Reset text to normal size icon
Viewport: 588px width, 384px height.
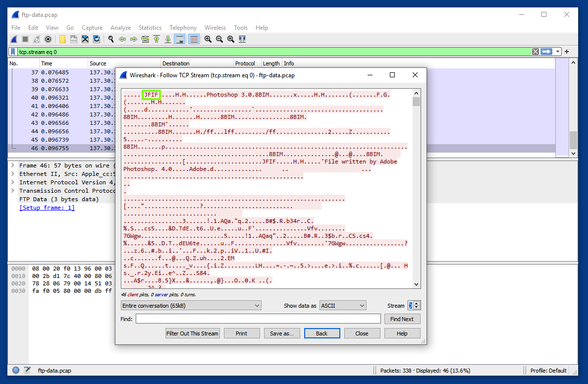tap(231, 39)
